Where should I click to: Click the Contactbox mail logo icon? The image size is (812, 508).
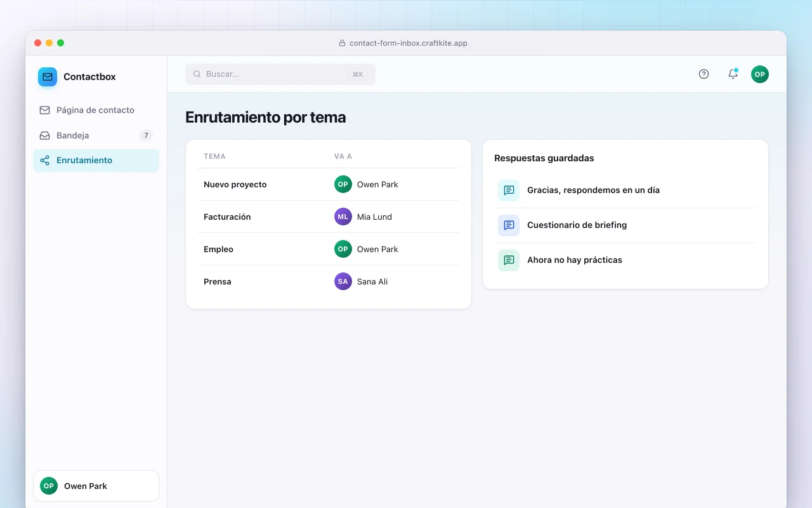pyautogui.click(x=48, y=77)
